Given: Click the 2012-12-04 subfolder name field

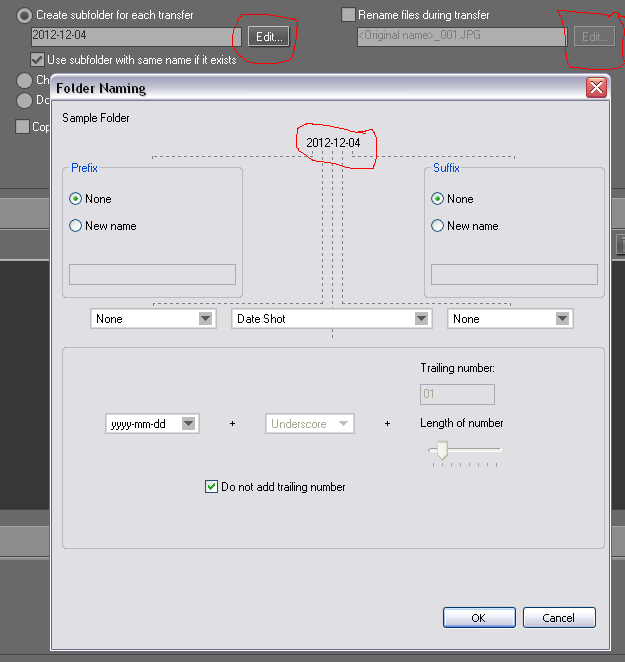Looking at the screenshot, I should click(x=136, y=36).
